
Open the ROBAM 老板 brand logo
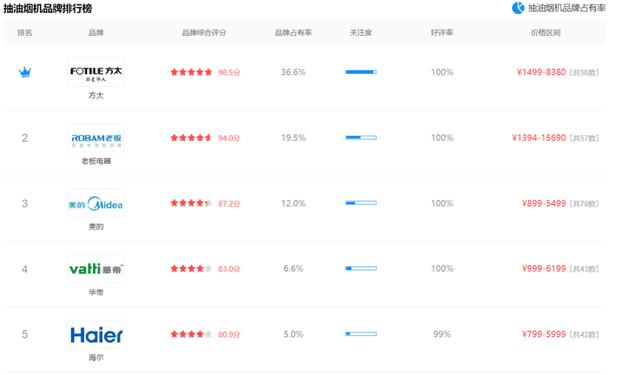pos(96,138)
